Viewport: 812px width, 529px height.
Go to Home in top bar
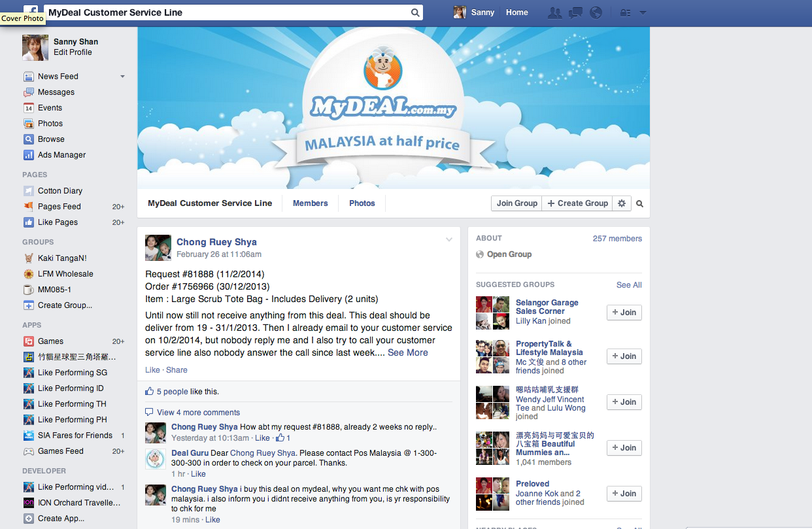[517, 12]
